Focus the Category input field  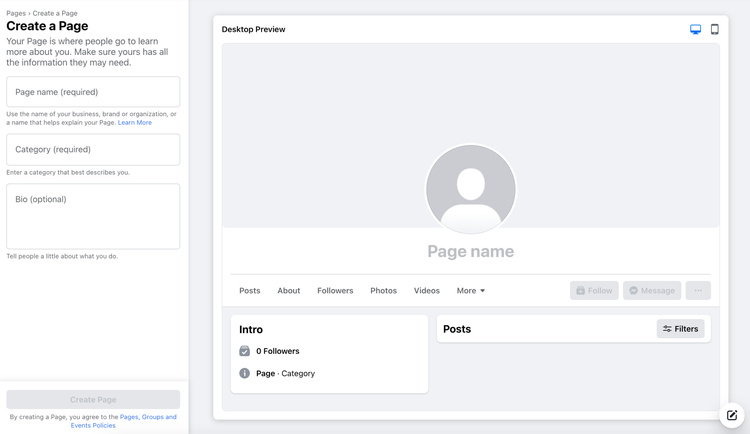point(93,149)
